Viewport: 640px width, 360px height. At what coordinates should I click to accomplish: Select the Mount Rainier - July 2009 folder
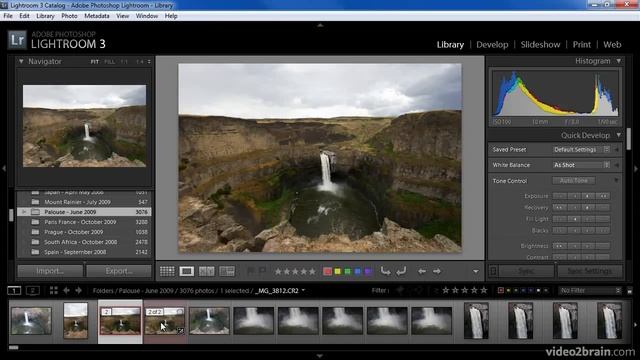tap(84, 202)
